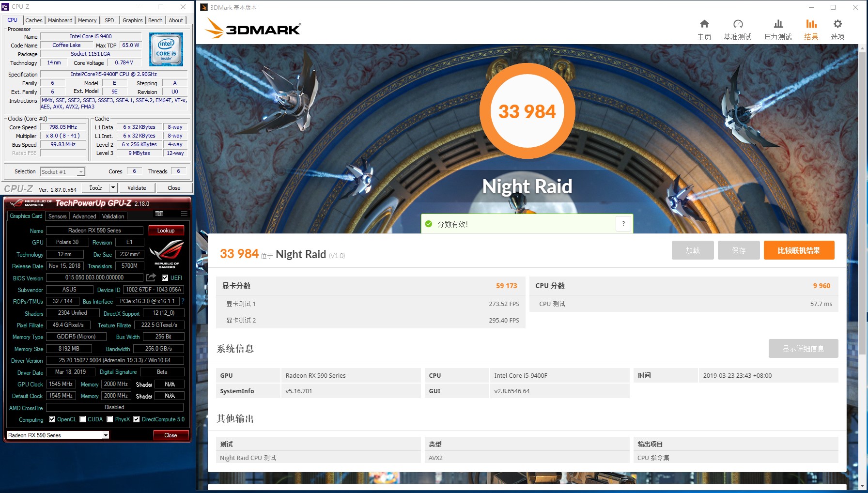Click the GPU-Z BIOS share/export icon

[x=151, y=277]
